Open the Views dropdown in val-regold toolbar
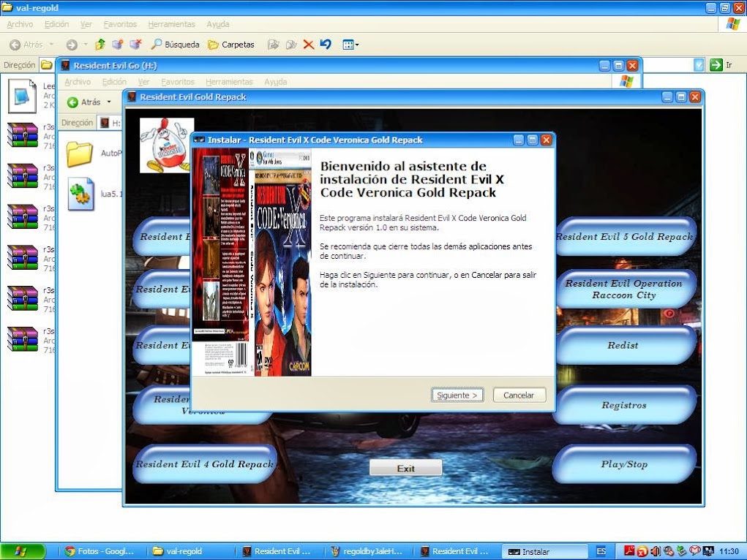Image resolution: width=747 pixels, height=560 pixels. [350, 45]
